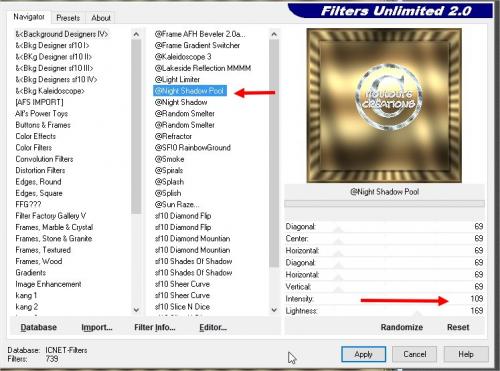Screen dimensions: 500x371
Task: Select &<Bkg Designers sf10 IV> category
Action: (56, 79)
